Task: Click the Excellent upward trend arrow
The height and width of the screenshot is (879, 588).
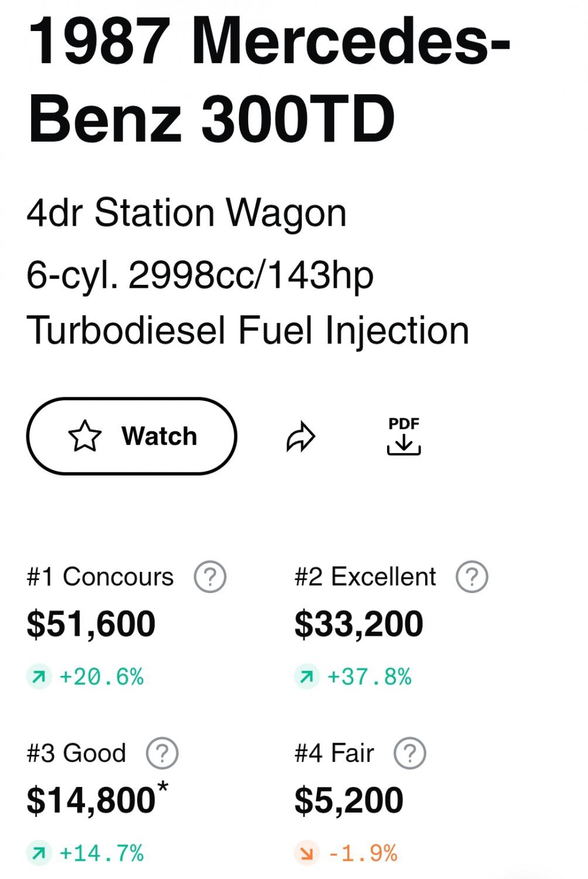Action: 306,677
